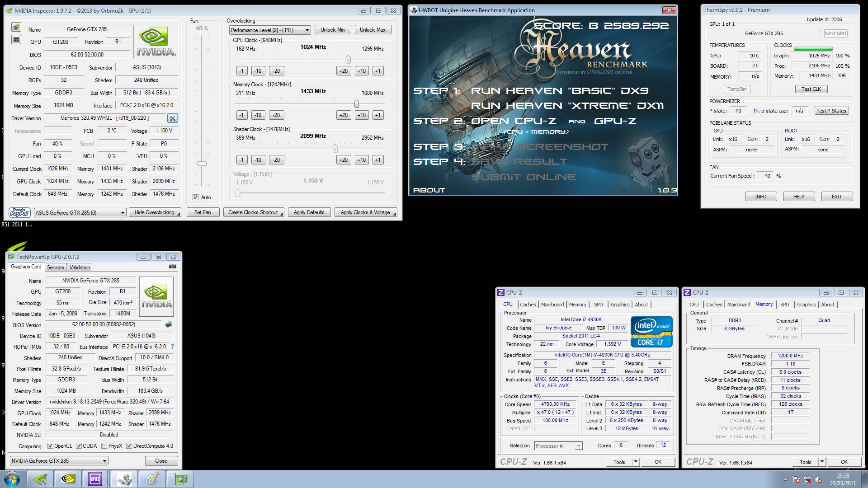Open the sensor monitoring icon in NVIDIA Inspector

click(16, 40)
